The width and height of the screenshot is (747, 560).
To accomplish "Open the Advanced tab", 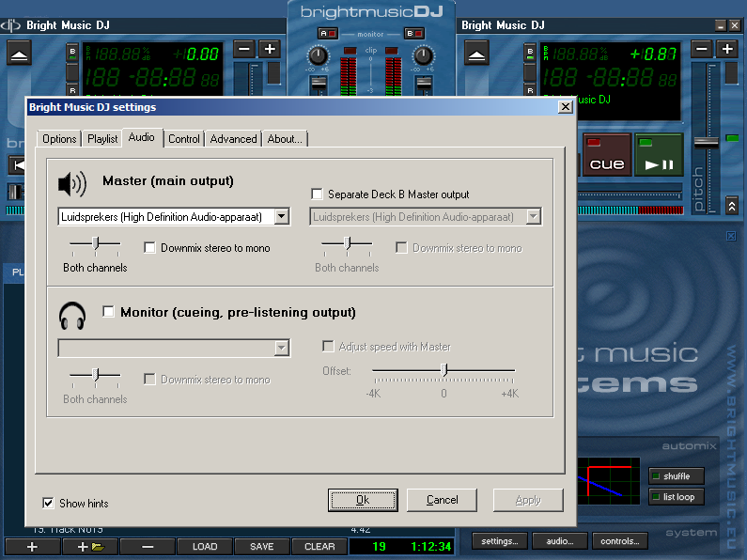I will [x=233, y=139].
